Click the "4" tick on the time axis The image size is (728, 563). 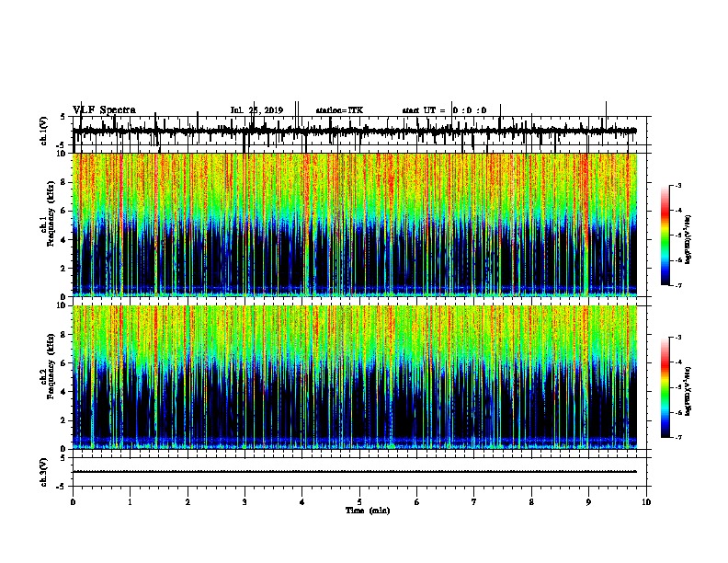pyautogui.click(x=302, y=502)
